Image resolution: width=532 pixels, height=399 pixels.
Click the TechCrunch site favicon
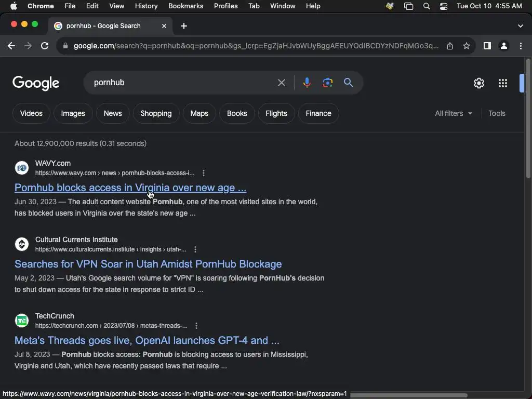(22, 321)
